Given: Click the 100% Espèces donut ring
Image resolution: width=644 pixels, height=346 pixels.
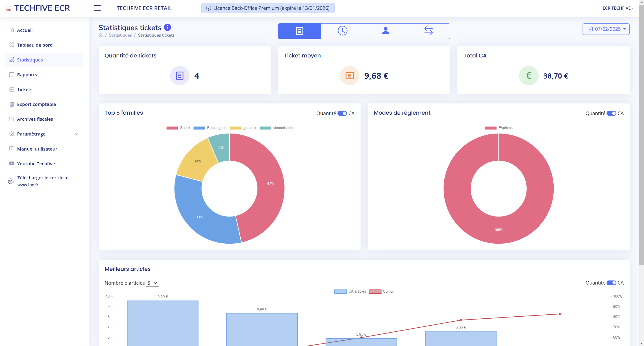Looking at the screenshot, I should (x=498, y=230).
